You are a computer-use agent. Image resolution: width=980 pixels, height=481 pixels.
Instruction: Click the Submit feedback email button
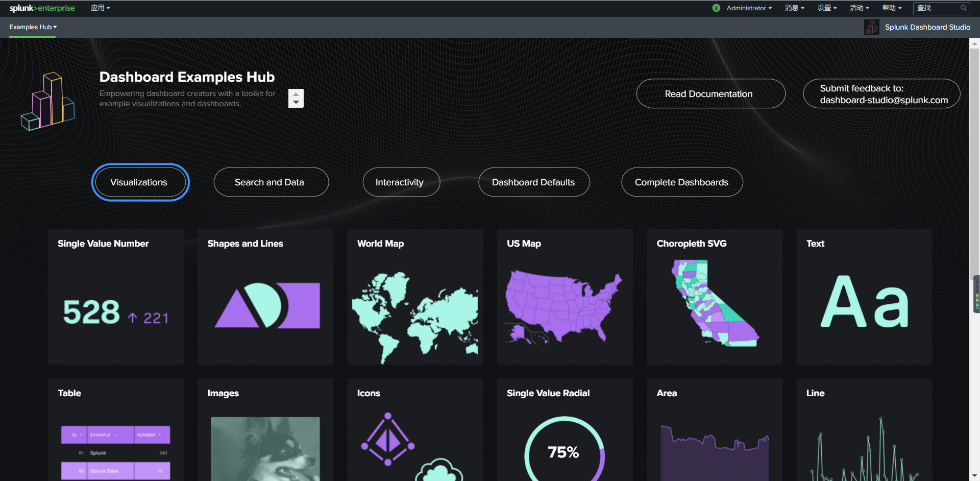(x=881, y=93)
